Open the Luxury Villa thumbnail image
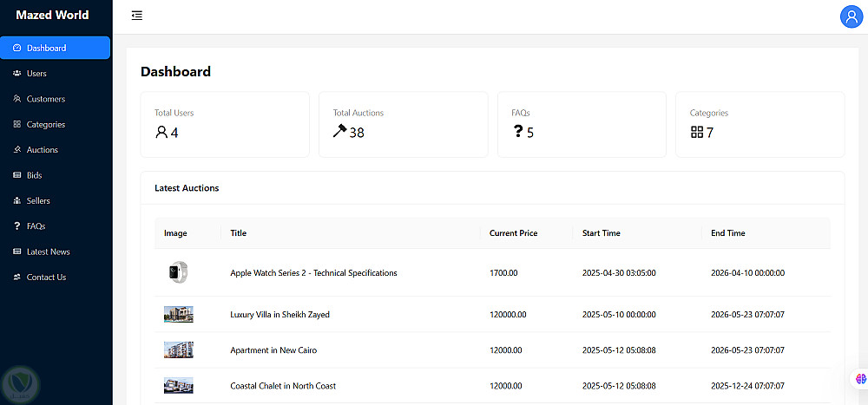868x405 pixels. (178, 314)
